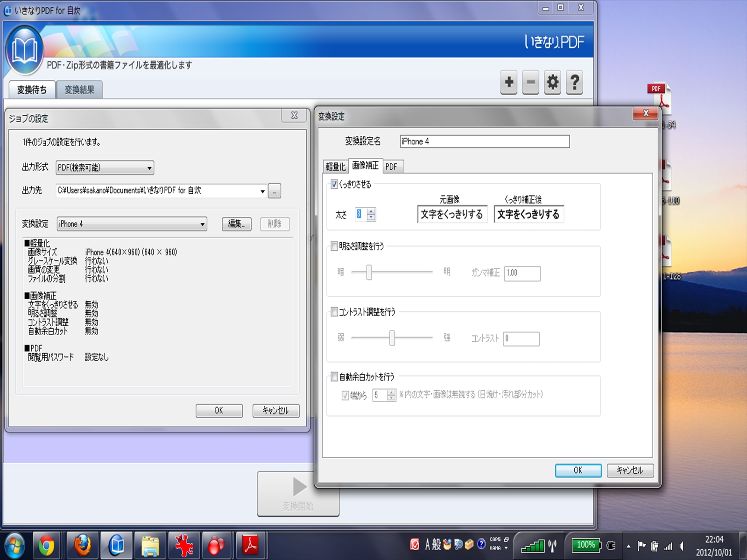Close the 変換設定 dialog
This screenshot has height=560, width=747.
(x=646, y=113)
